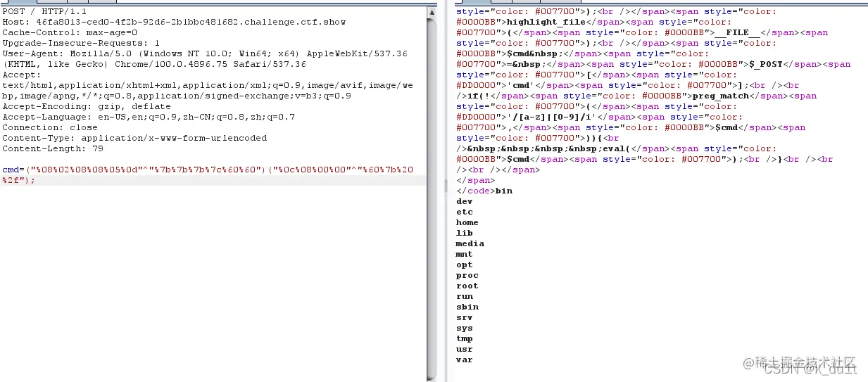Click the 'dev' directory in response output
Viewport: 868px width, 382px height.
pyautogui.click(x=465, y=201)
